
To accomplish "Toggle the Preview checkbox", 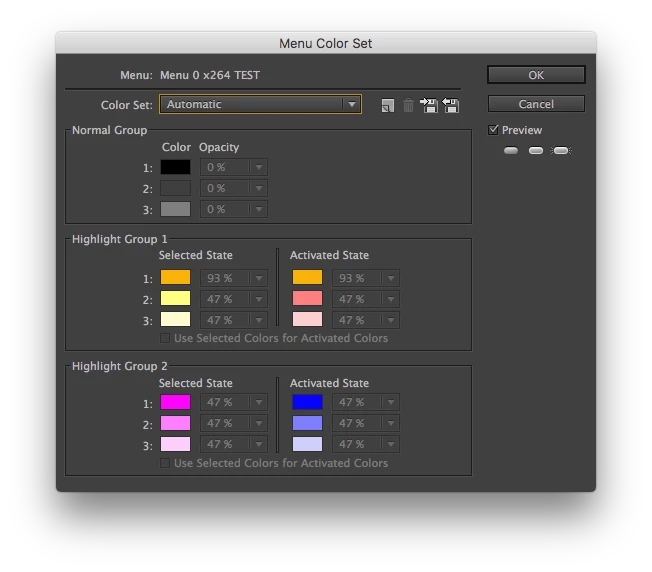I will (x=493, y=130).
